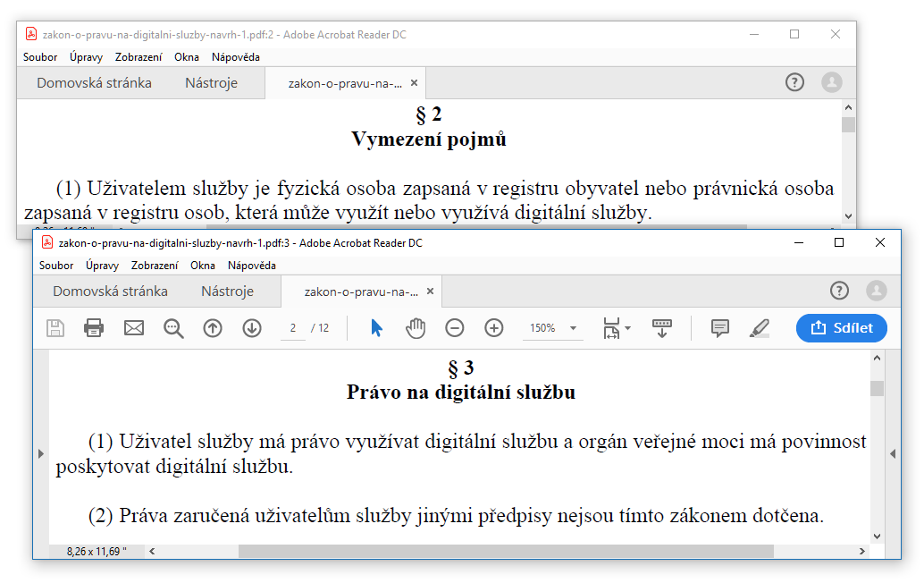Minimize the front Acrobat Reader window

pos(799,242)
